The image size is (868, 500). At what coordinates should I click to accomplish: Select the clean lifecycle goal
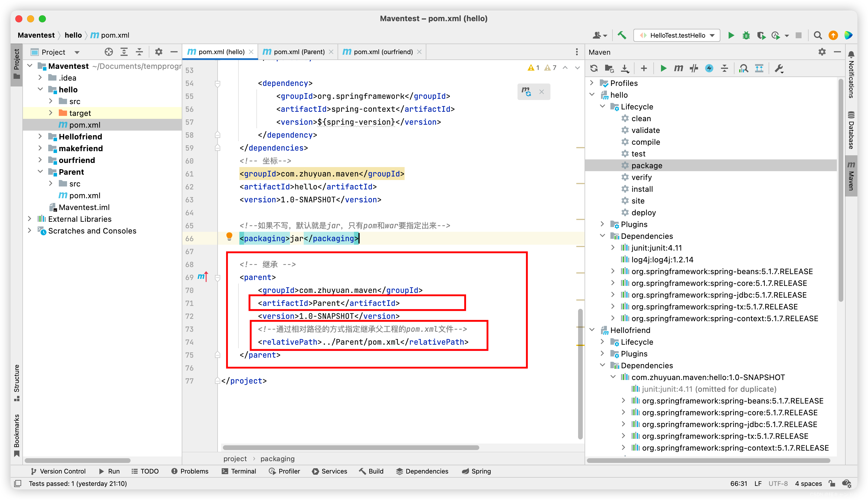click(x=640, y=119)
